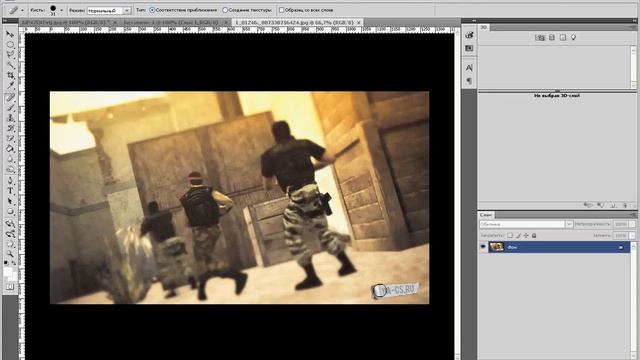Select the Lasso tool

tap(10, 55)
